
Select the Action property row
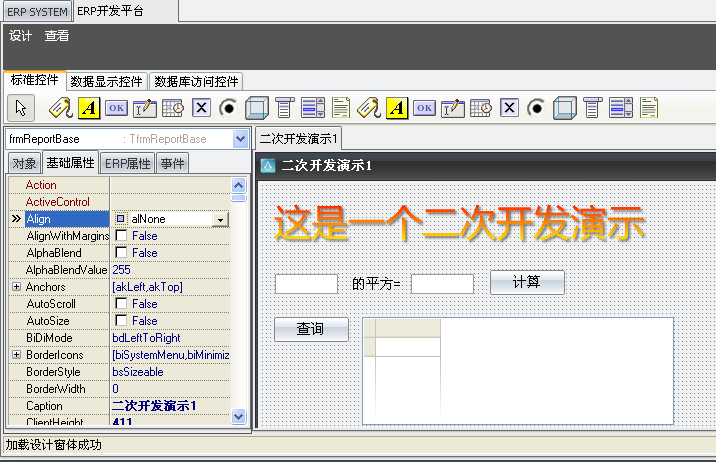(x=120, y=185)
